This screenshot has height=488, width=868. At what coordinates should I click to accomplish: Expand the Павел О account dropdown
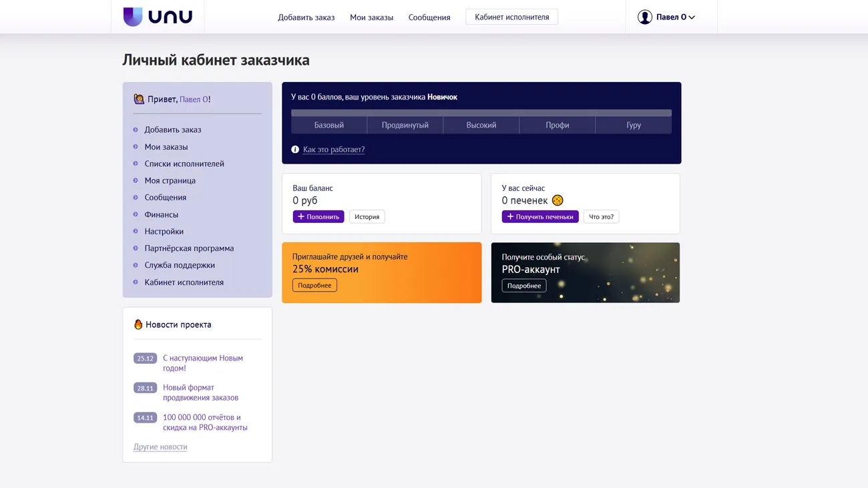(x=675, y=17)
